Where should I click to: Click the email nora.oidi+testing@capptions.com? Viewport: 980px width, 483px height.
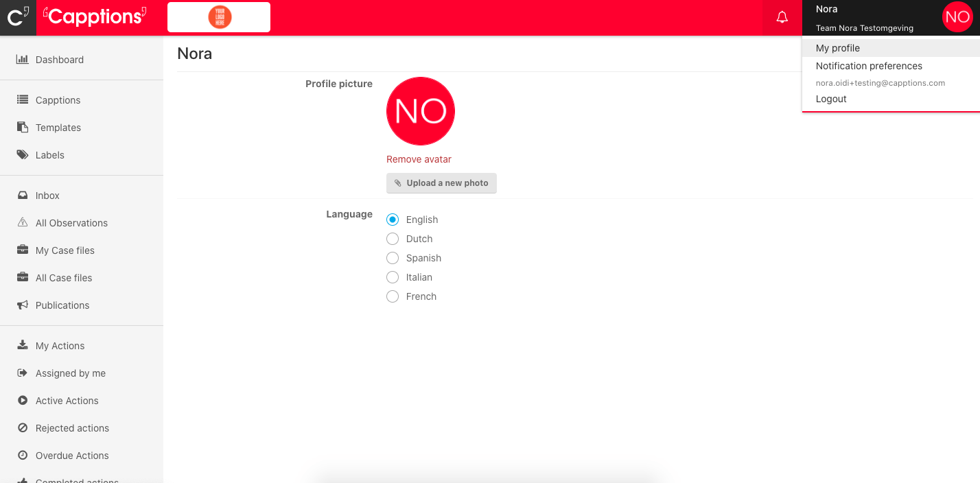click(880, 83)
